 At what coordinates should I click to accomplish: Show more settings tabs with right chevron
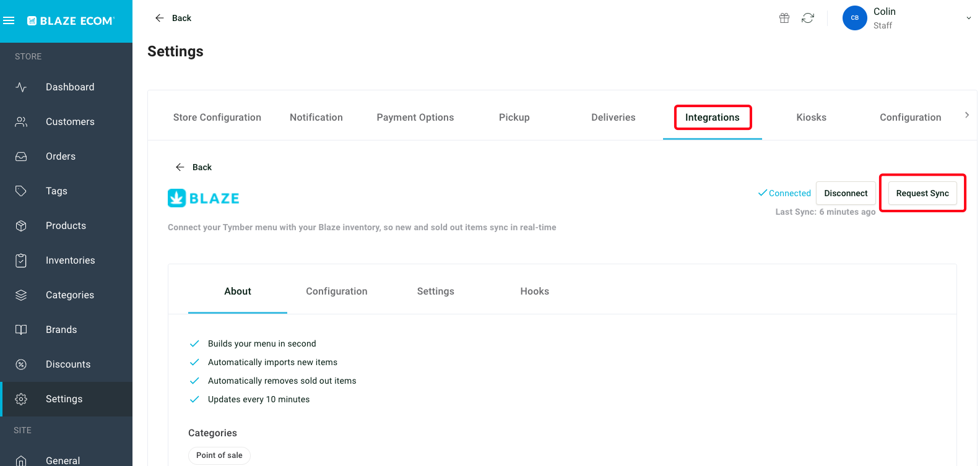point(967,115)
